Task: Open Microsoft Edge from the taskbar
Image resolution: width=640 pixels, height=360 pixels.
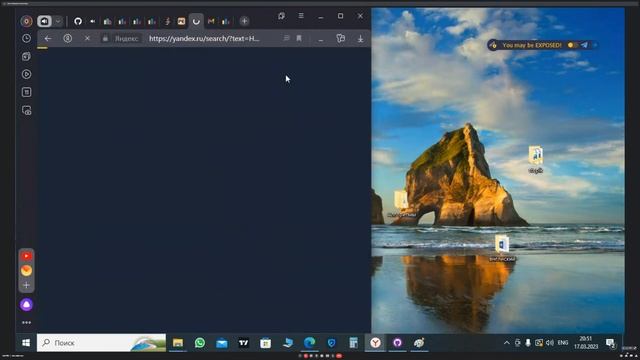Action: click(x=310, y=343)
